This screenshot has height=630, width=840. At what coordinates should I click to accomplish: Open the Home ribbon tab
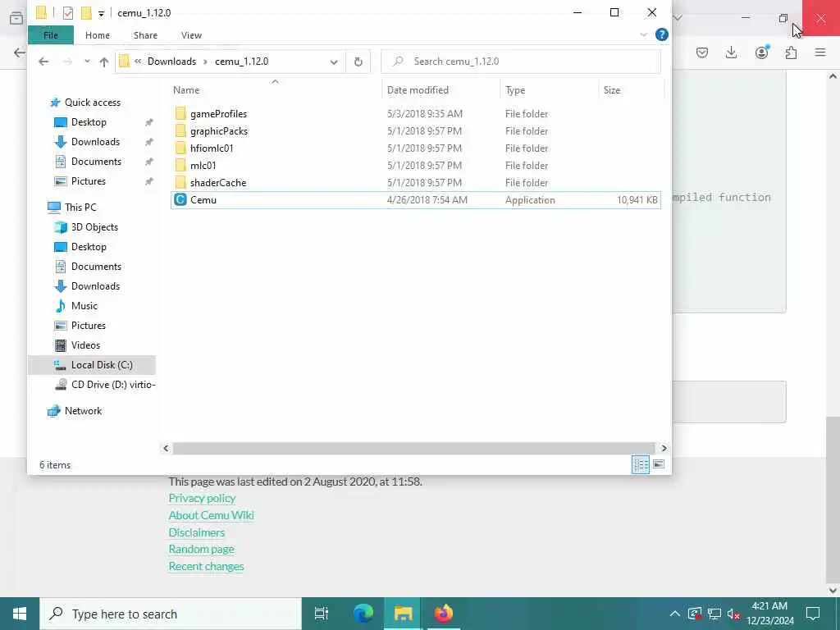[x=98, y=35]
